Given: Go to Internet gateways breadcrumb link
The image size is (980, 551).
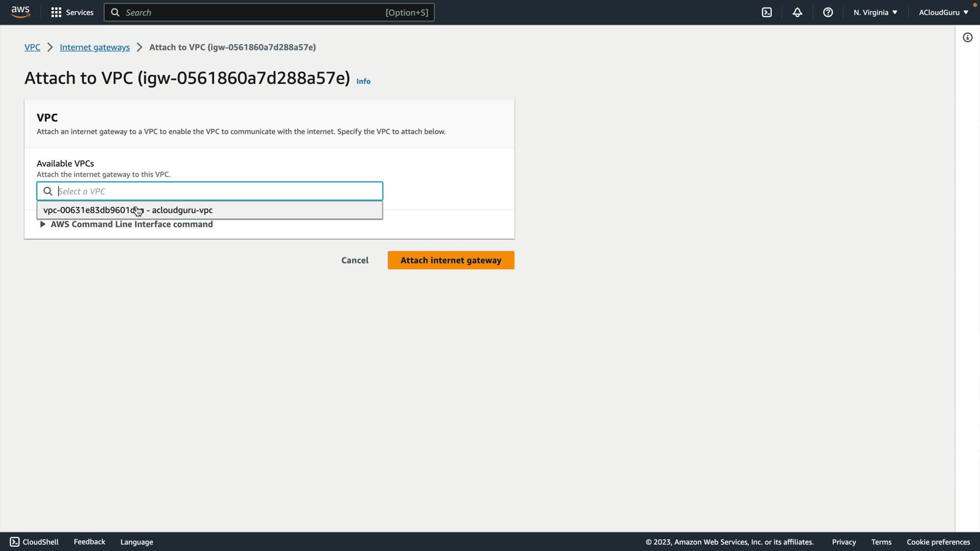Looking at the screenshot, I should tap(94, 47).
